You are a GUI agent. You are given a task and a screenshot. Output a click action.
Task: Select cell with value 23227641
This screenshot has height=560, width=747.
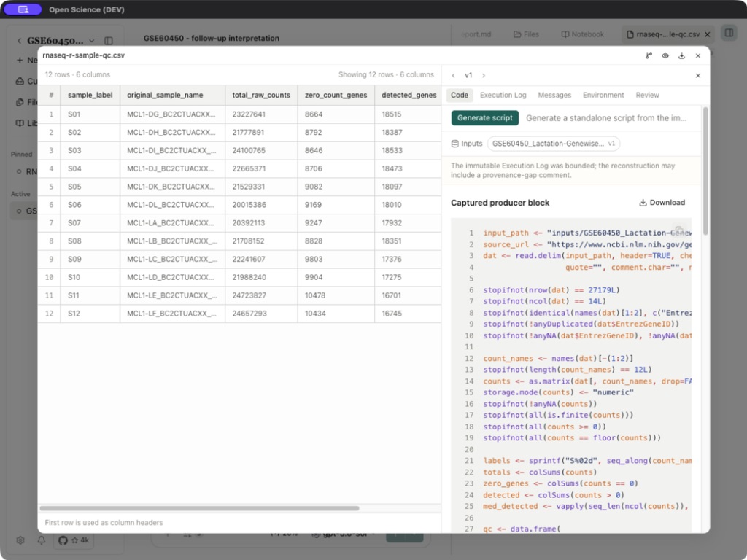(261, 114)
